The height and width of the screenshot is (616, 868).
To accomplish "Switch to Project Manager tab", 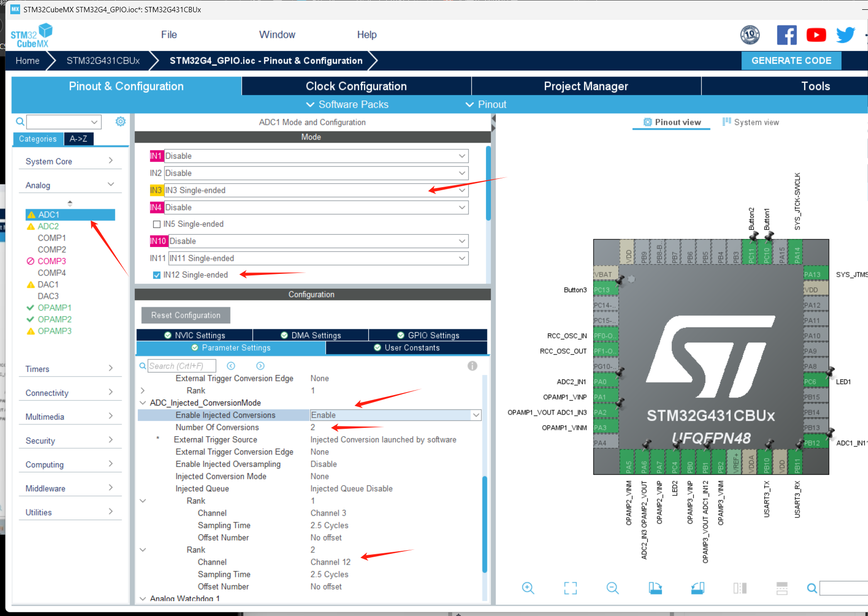I will (x=586, y=86).
